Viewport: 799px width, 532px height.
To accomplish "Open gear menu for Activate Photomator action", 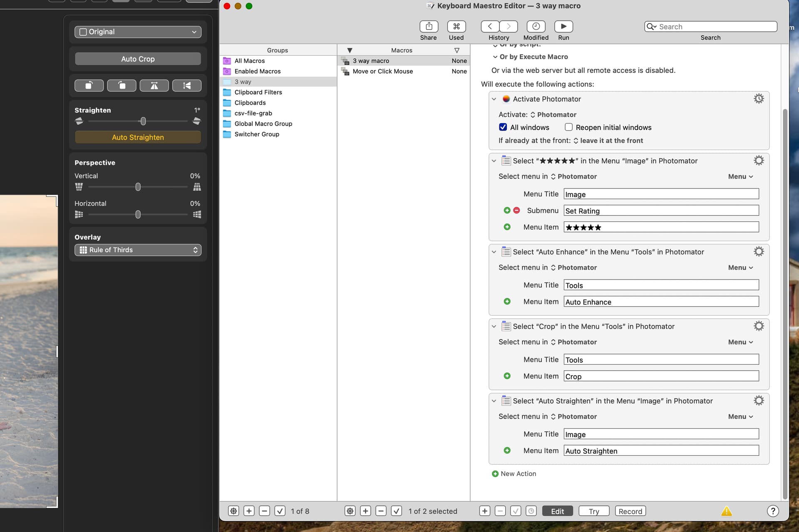I will pyautogui.click(x=759, y=99).
